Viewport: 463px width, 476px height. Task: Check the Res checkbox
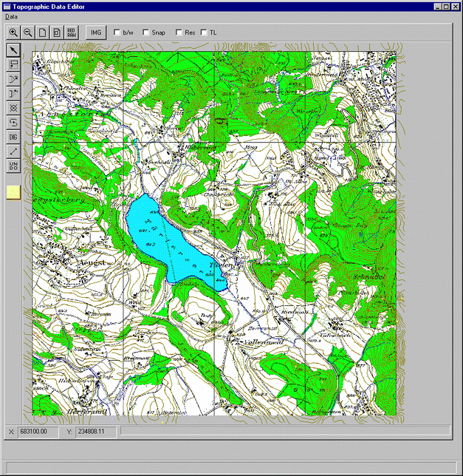coord(179,33)
